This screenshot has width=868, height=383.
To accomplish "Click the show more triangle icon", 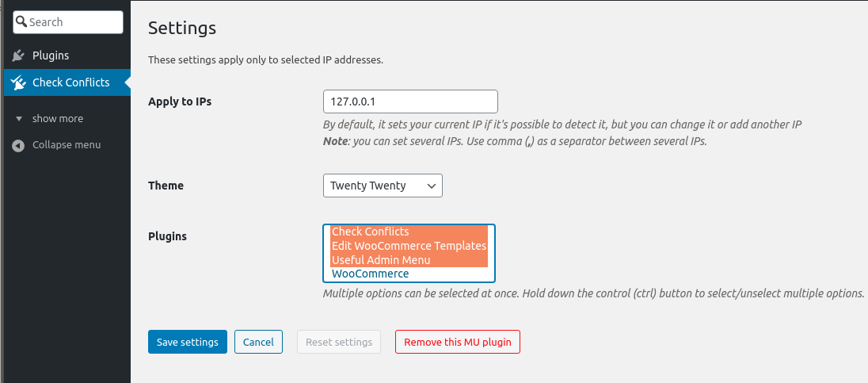I will [x=19, y=119].
